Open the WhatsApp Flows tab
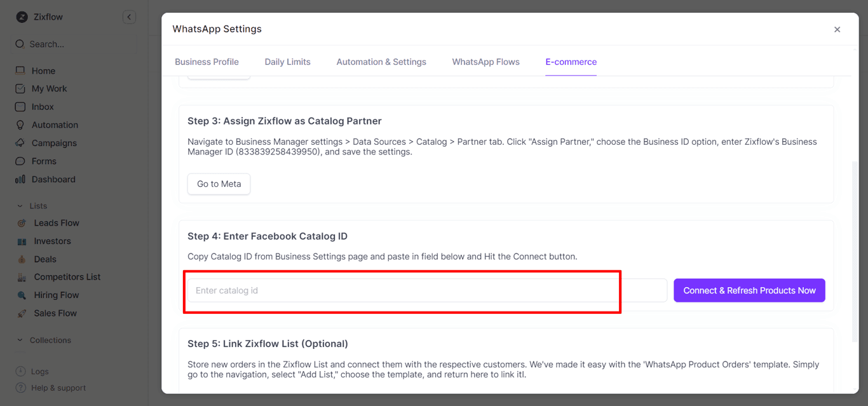The width and height of the screenshot is (868, 406). (485, 62)
